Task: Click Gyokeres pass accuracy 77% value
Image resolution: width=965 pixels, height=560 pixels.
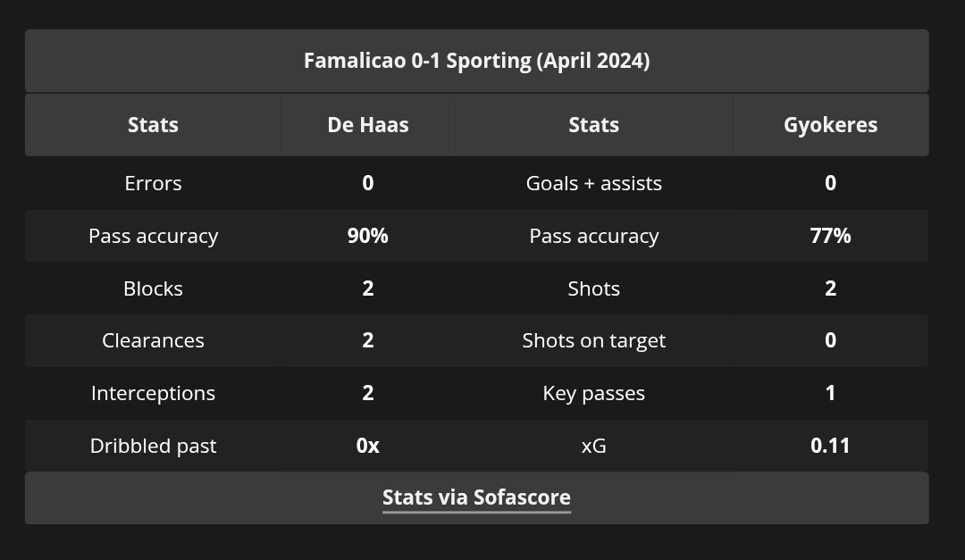Action: [830, 236]
